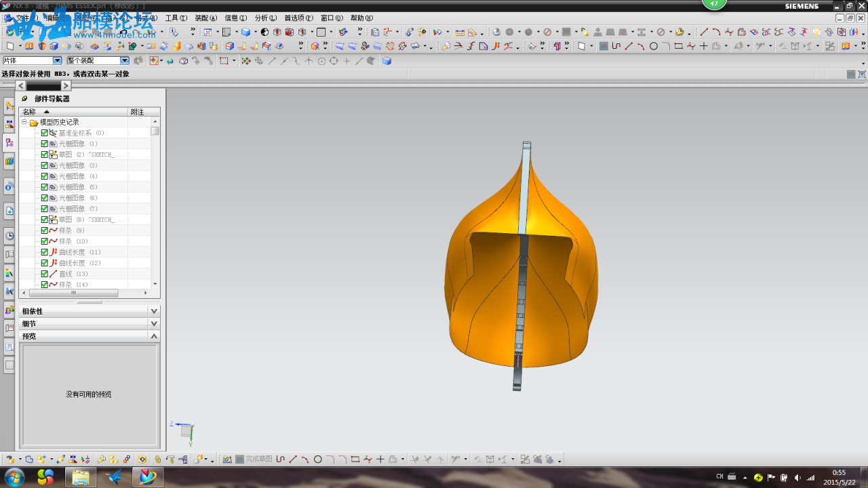The width and height of the screenshot is (868, 488).
Task: Open dropdown arrow next to rectangle selection icon
Action: pyautogui.click(x=234, y=61)
